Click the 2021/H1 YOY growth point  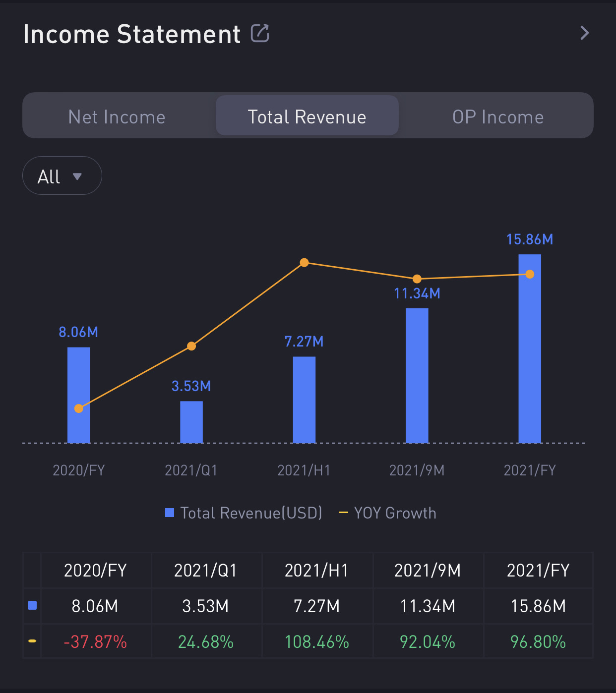(305, 263)
